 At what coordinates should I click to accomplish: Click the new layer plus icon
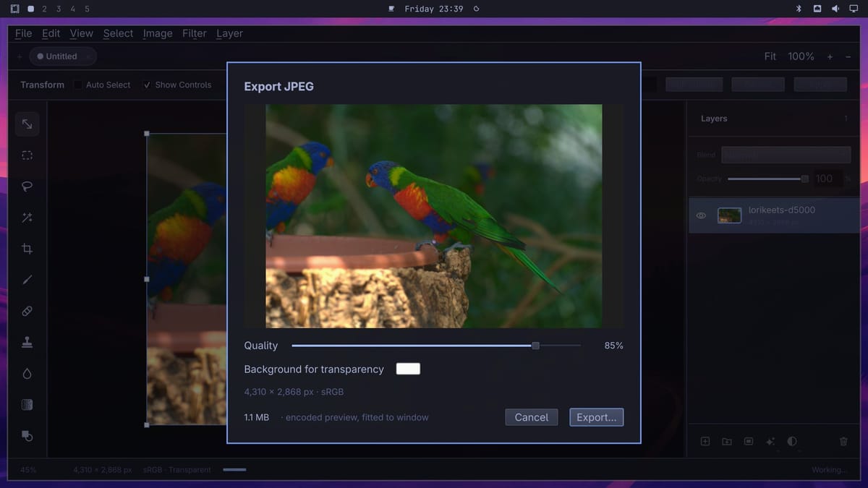tap(705, 441)
